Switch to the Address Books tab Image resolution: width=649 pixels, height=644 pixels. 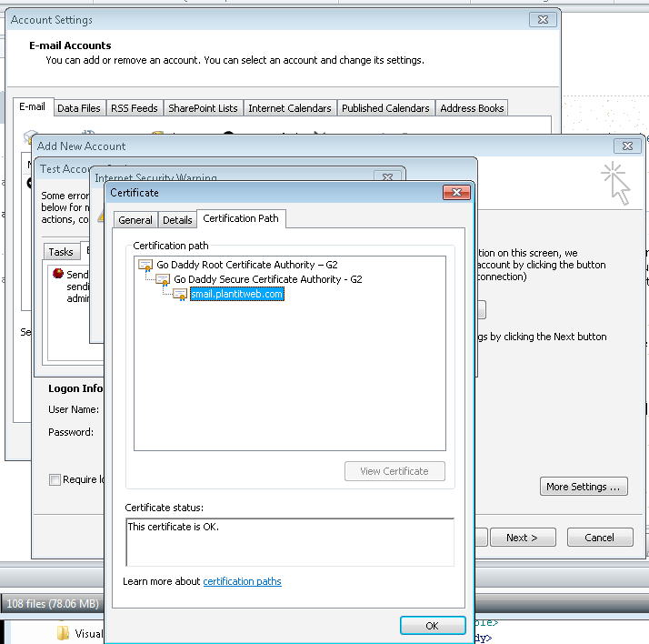pyautogui.click(x=472, y=108)
